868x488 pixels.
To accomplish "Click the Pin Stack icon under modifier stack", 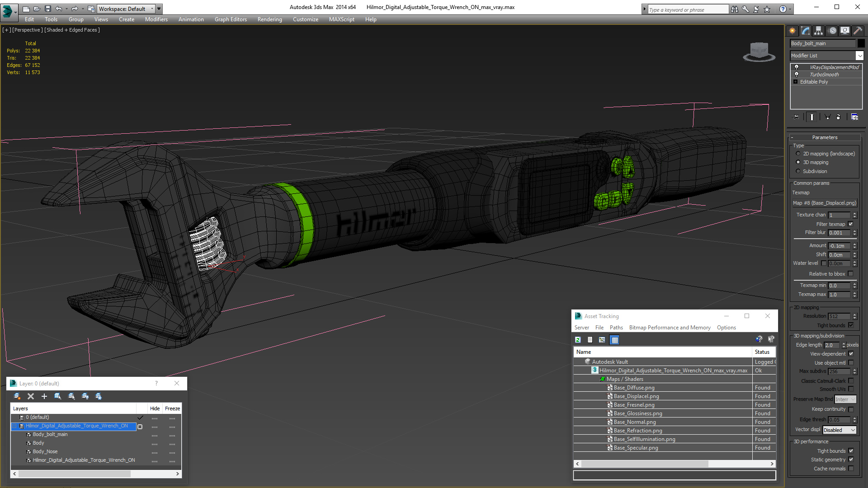I will (x=796, y=117).
